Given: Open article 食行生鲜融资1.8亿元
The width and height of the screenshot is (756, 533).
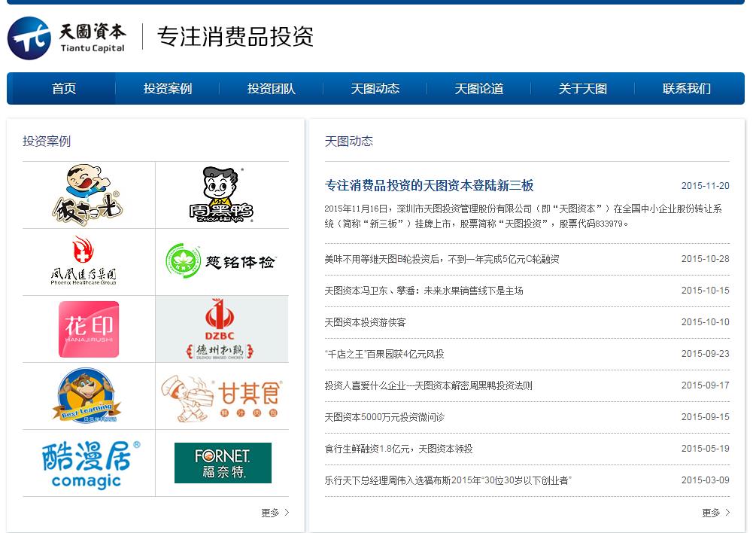Looking at the screenshot, I should (398, 449).
